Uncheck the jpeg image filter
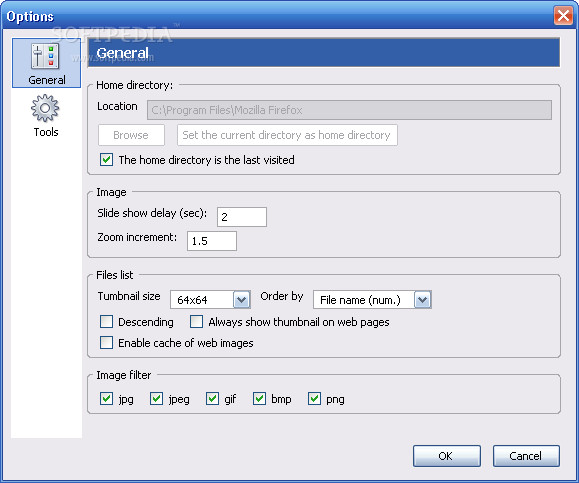 (x=157, y=399)
